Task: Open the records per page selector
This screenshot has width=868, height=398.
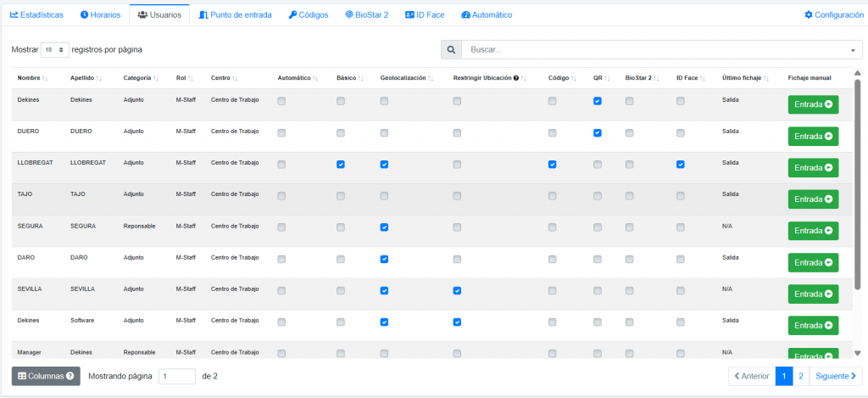Action: [55, 50]
